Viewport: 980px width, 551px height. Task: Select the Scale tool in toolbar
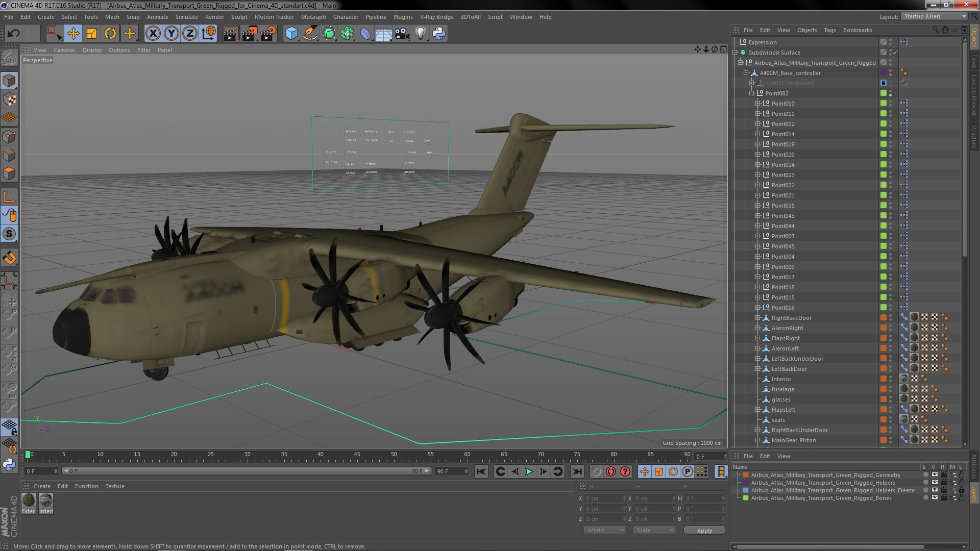point(92,34)
